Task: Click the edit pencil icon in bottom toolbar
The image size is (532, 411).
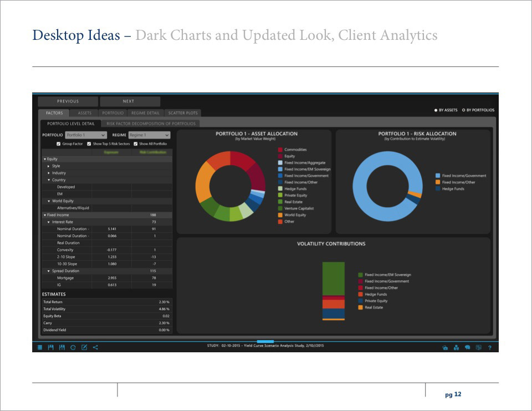Action: 84,348
